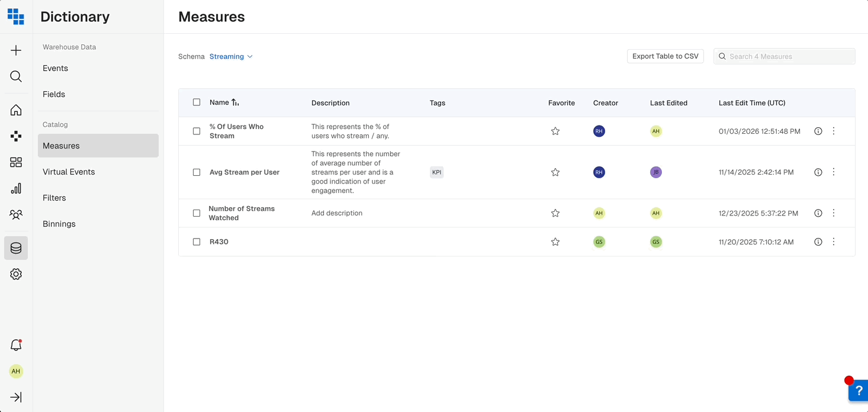Image resolution: width=868 pixels, height=412 pixels.
Task: Navigate to Virtual Events in Catalog
Action: pos(69,172)
